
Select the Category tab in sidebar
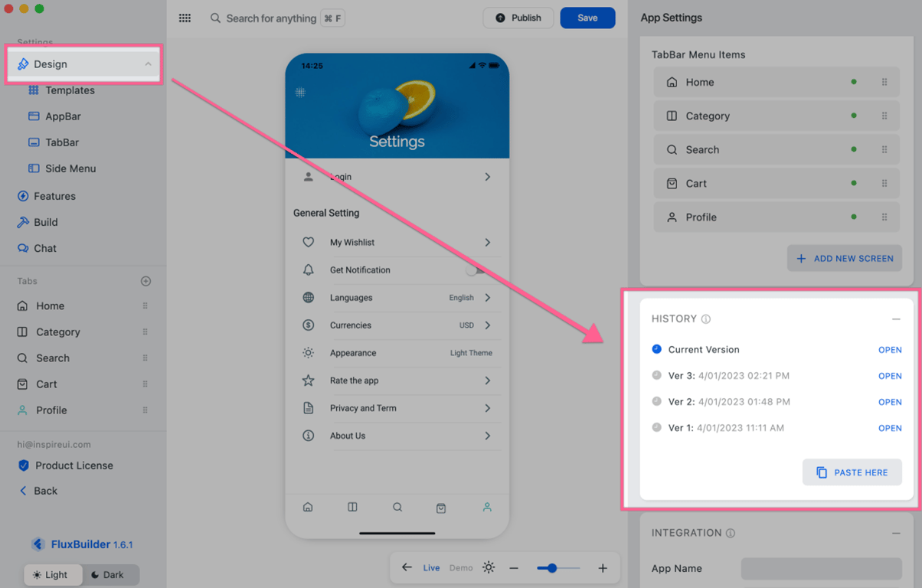pyautogui.click(x=57, y=332)
